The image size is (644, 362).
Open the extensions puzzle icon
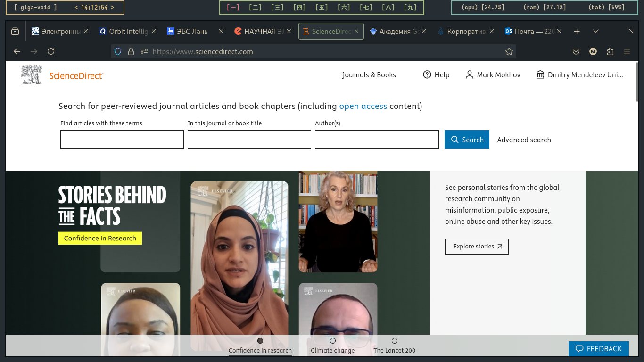pyautogui.click(x=610, y=51)
